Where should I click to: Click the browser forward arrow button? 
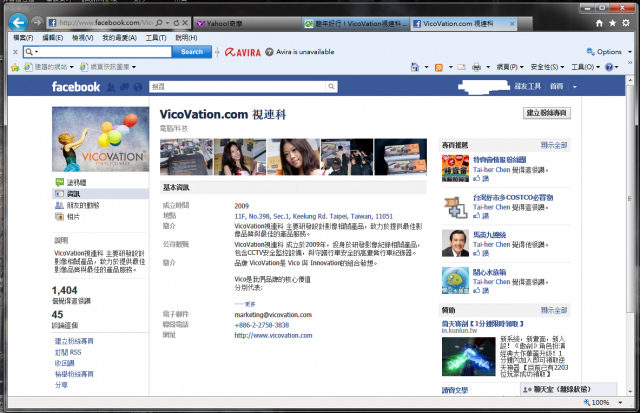[37, 22]
